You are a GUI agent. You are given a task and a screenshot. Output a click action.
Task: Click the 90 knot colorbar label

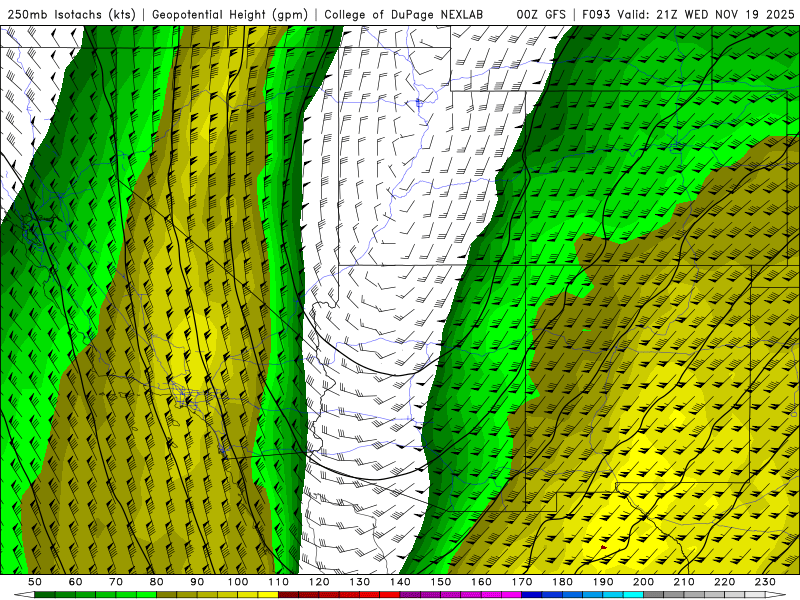[x=197, y=582]
